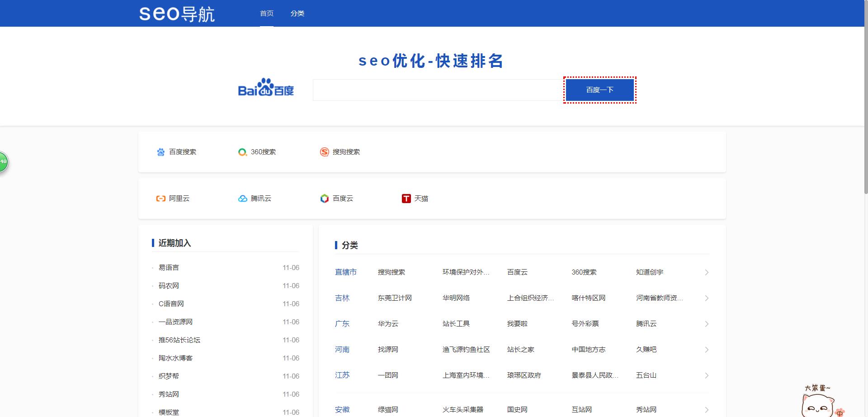Open the 天猫 link
The width and height of the screenshot is (868, 417).
(421, 199)
